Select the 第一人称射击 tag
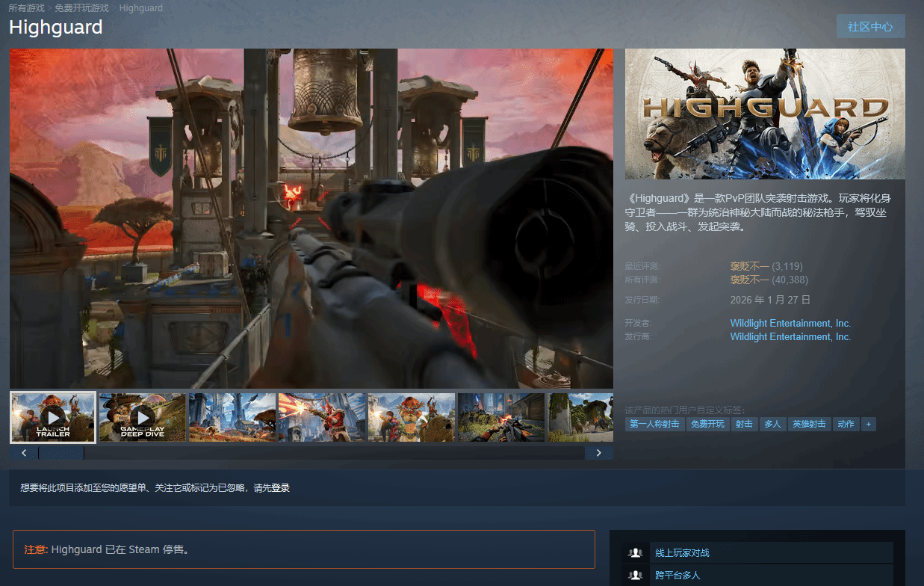 654,424
